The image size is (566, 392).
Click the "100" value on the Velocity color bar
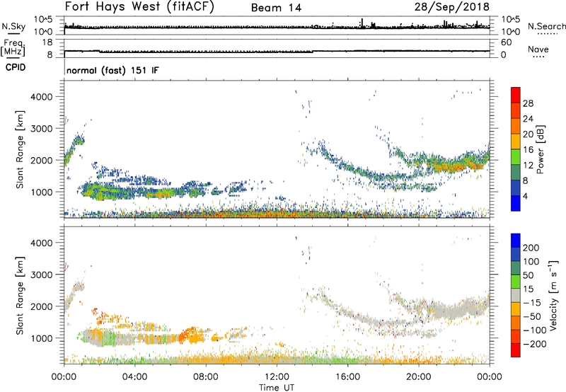[531, 262]
